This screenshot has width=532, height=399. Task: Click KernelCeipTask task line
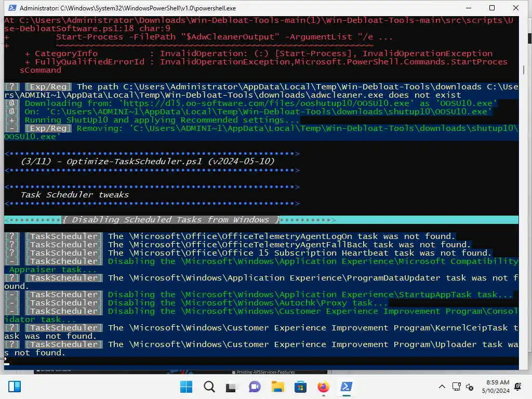tap(261, 332)
